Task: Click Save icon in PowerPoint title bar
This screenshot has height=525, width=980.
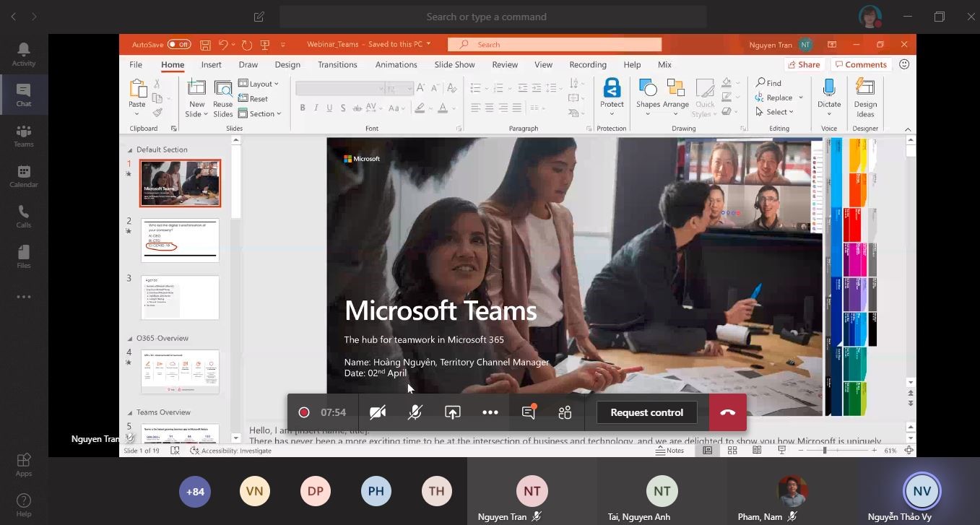Action: click(206, 44)
